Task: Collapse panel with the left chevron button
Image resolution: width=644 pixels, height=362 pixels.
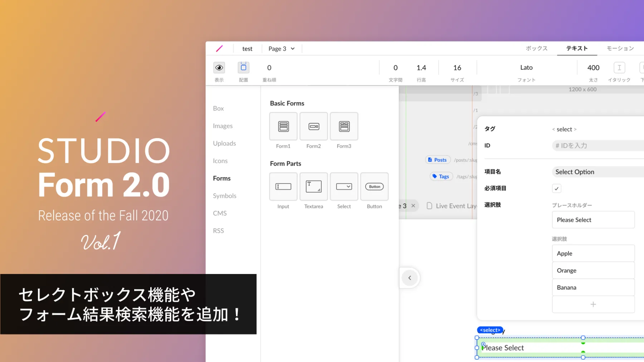Action: [410, 278]
